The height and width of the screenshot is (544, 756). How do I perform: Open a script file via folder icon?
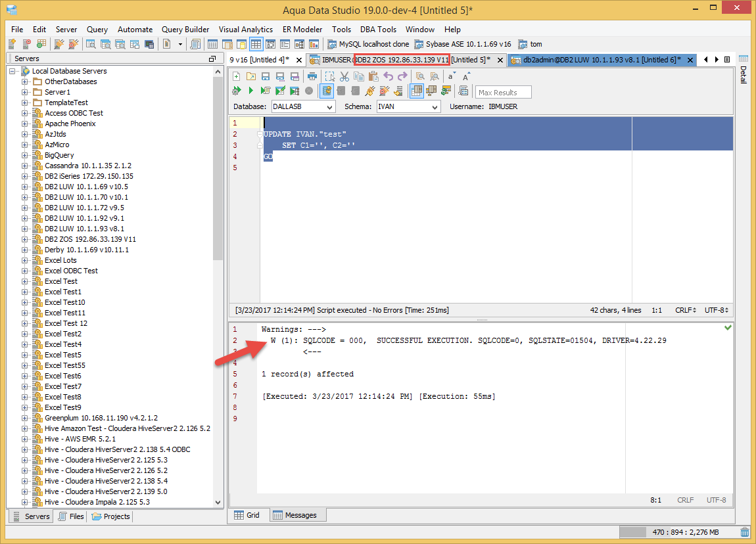click(x=250, y=77)
